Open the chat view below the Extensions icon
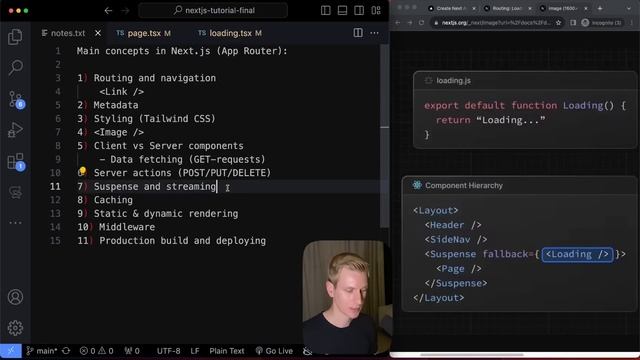This screenshot has height=360, width=640. [15, 192]
